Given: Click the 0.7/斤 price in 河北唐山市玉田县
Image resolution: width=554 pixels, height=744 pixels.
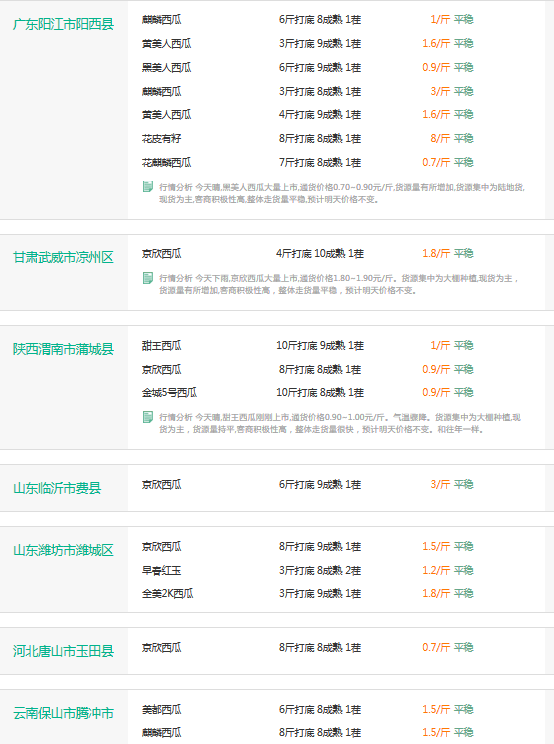Looking at the screenshot, I should pyautogui.click(x=436, y=647).
